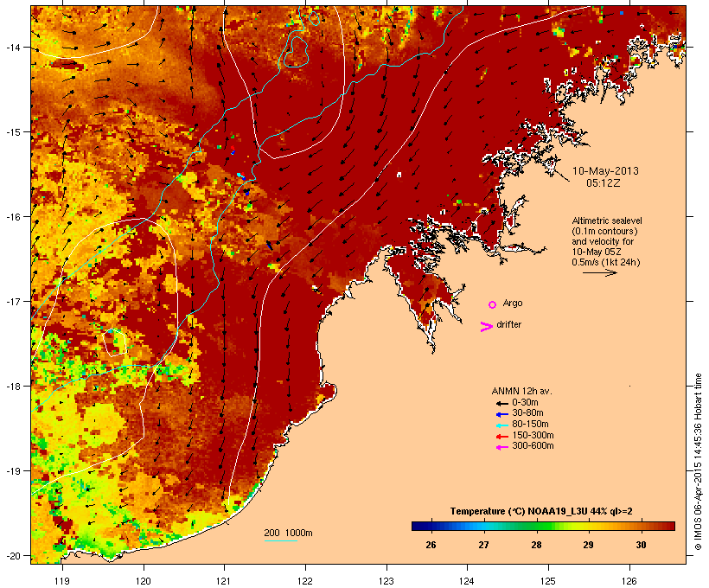Click the -14 latitude axis label
The image size is (709, 588).
click(x=12, y=47)
